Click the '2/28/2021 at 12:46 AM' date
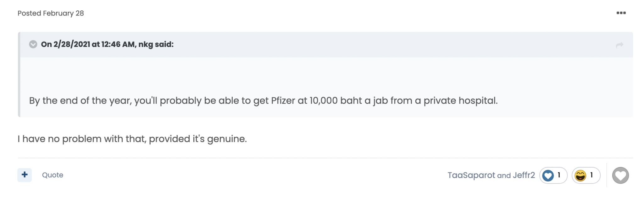 tap(94, 44)
